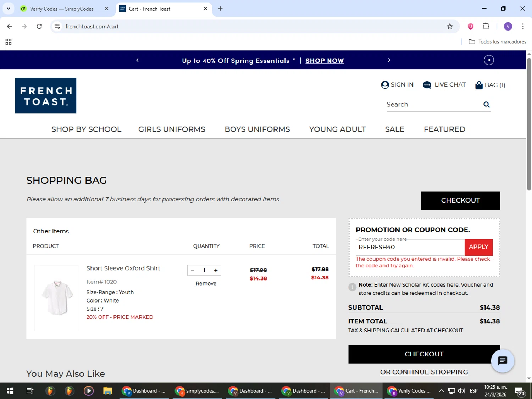Open a new browser tab
This screenshot has height=399, width=532.
point(220,9)
